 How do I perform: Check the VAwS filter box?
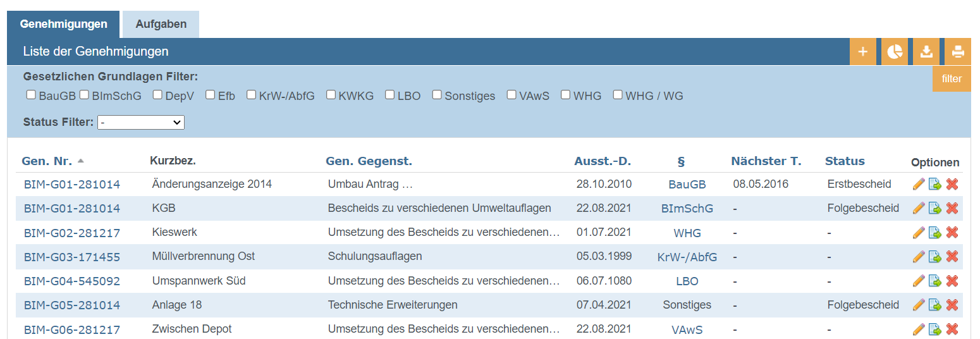(511, 95)
